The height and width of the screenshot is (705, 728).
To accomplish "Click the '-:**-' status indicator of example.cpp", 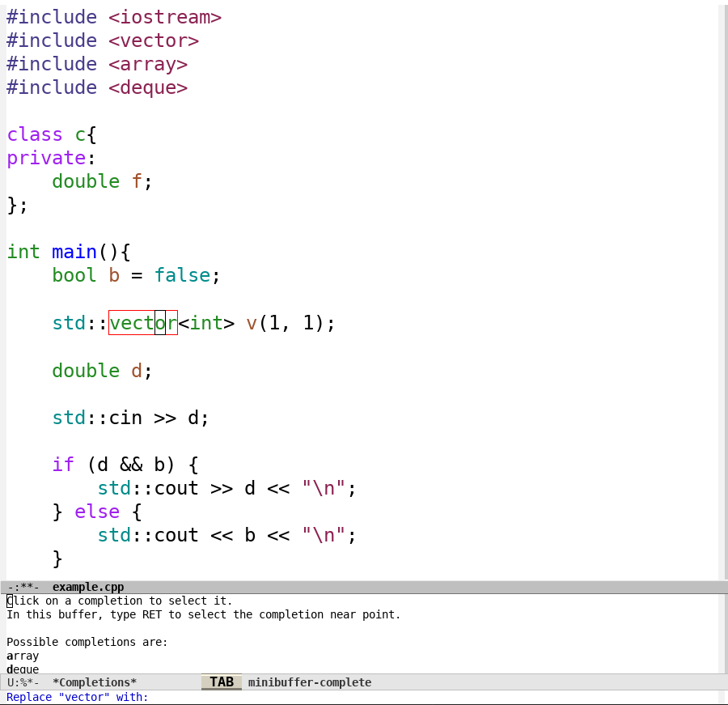I will tap(23, 587).
